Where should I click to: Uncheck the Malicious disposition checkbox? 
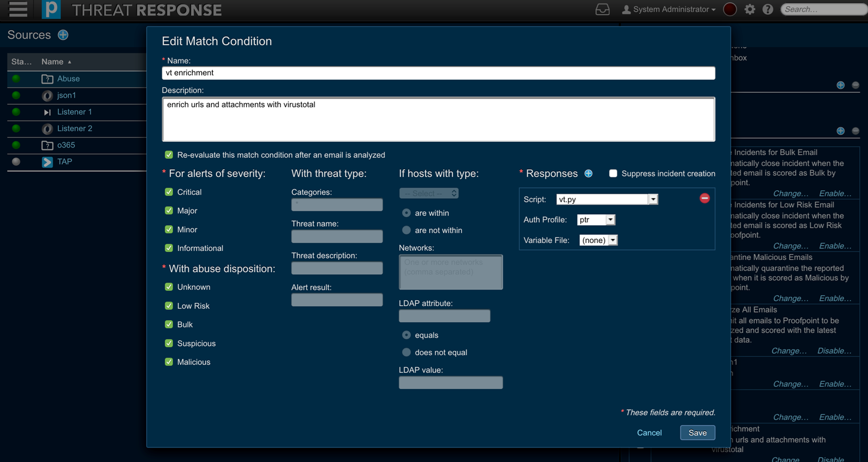pos(169,362)
